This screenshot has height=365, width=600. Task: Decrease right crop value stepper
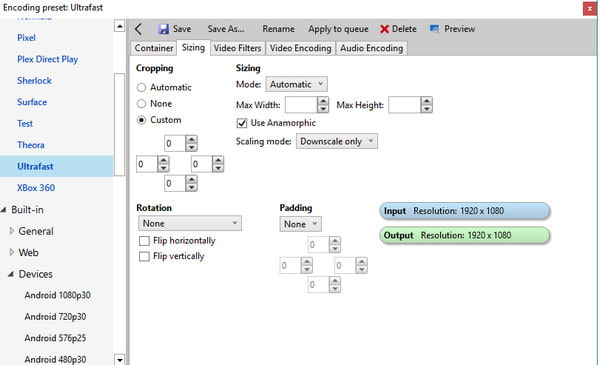218,168
